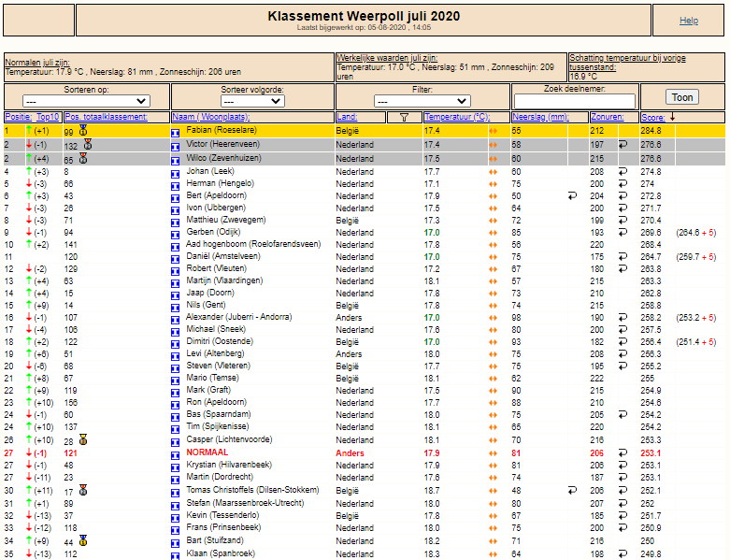Image resolution: width=730 pixels, height=560 pixels.
Task: Expand the Filter dropdown
Action: point(422,101)
